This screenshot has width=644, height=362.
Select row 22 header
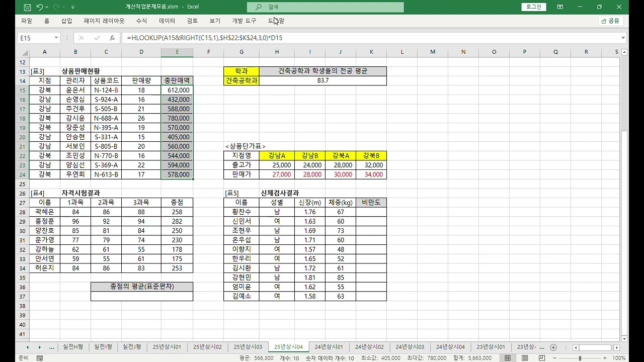click(22, 156)
